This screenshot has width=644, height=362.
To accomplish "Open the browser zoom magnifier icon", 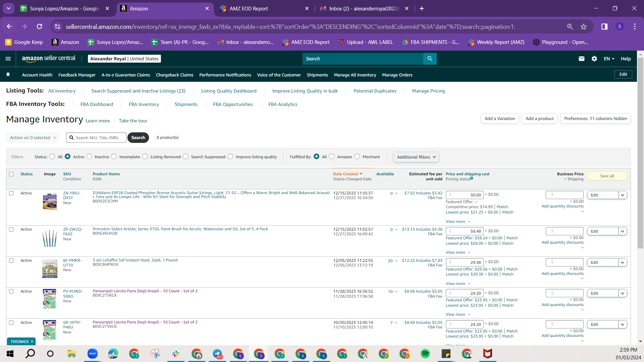I will pos(570,26).
